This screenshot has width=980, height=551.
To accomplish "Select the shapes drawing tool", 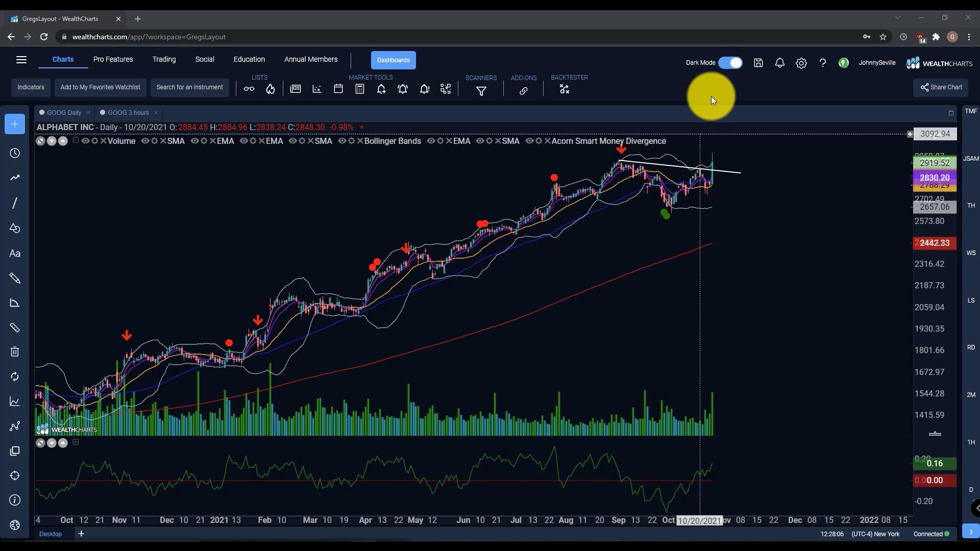I will pyautogui.click(x=15, y=228).
